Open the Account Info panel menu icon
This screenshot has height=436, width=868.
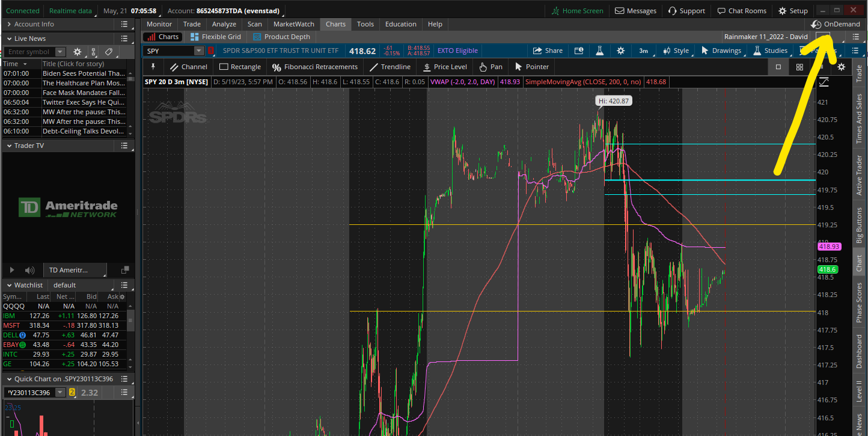(x=124, y=24)
